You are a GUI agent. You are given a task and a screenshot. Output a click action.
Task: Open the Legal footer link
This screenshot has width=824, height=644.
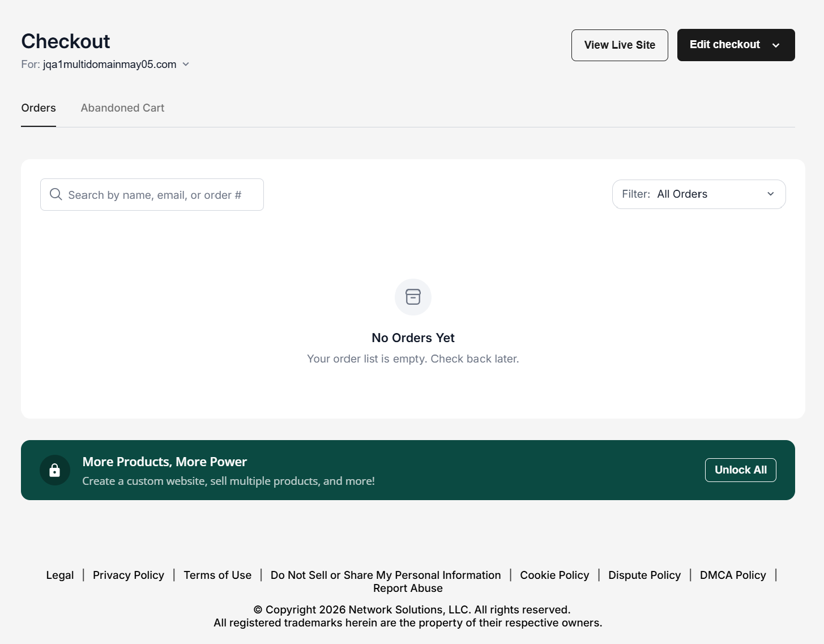tap(60, 575)
